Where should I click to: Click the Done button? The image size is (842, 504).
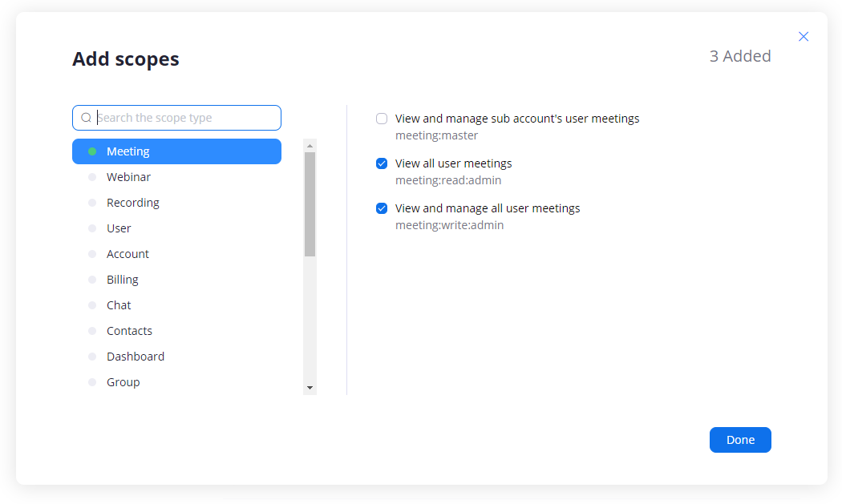[740, 440]
